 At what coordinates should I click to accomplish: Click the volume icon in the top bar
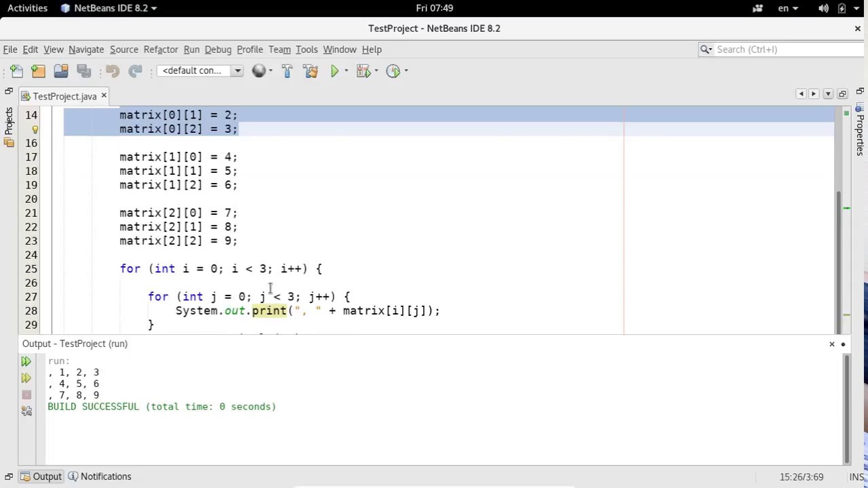[x=823, y=8]
